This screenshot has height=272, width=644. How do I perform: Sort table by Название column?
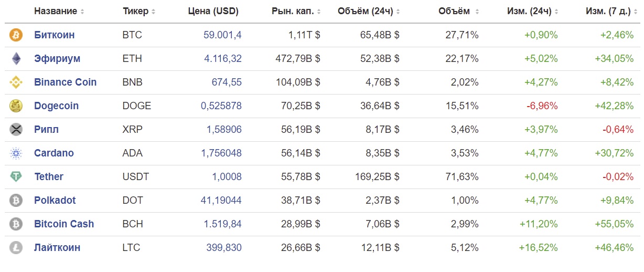(x=59, y=11)
